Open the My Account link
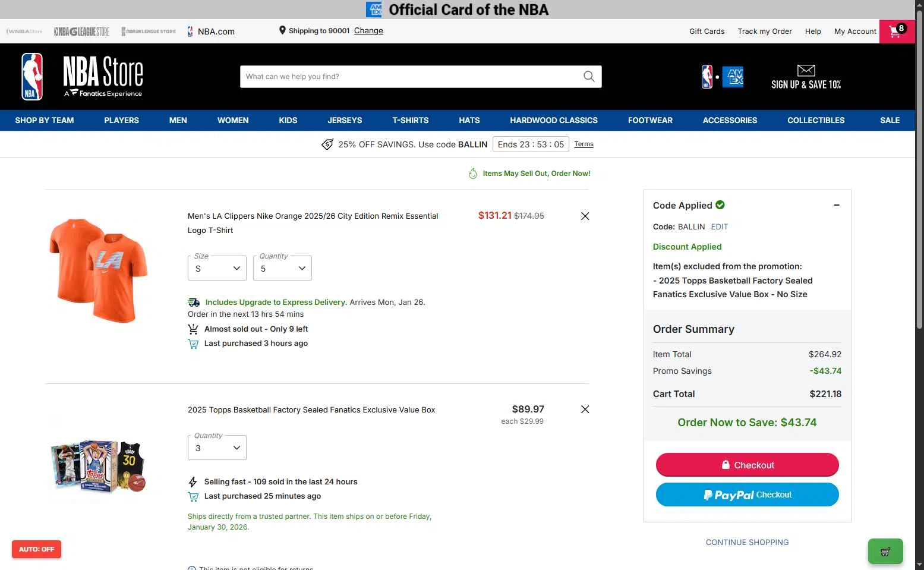 [x=855, y=32]
